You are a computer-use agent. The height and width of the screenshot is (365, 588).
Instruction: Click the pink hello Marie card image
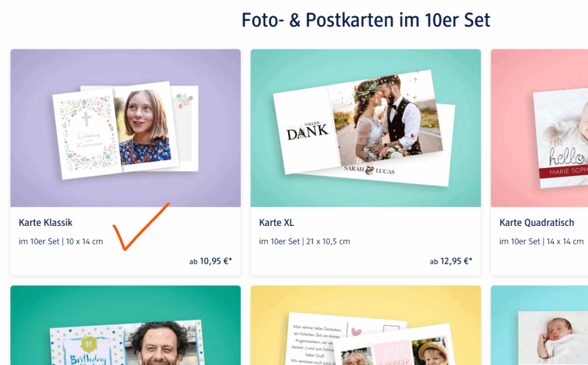[540, 128]
